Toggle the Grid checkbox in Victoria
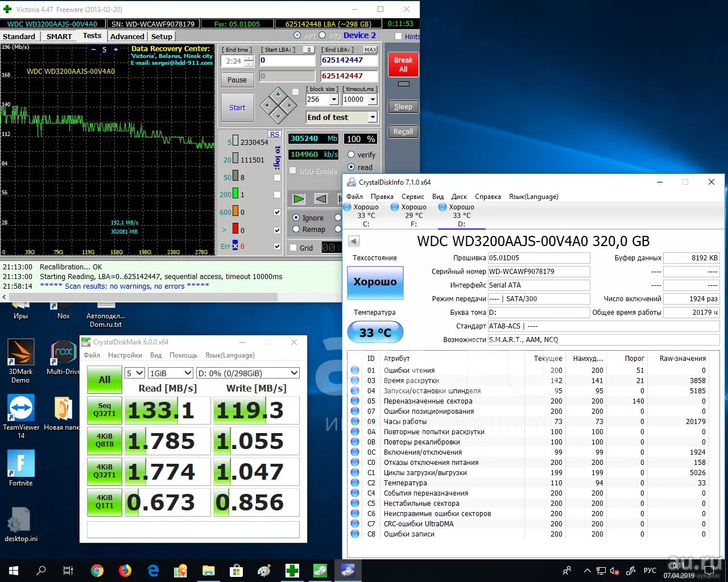The width and height of the screenshot is (728, 582). 293,248
